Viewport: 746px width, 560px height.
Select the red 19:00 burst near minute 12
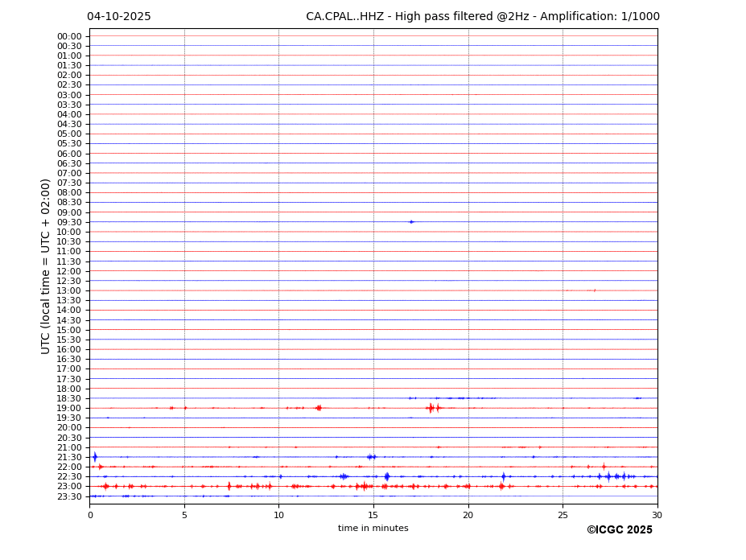(x=319, y=408)
